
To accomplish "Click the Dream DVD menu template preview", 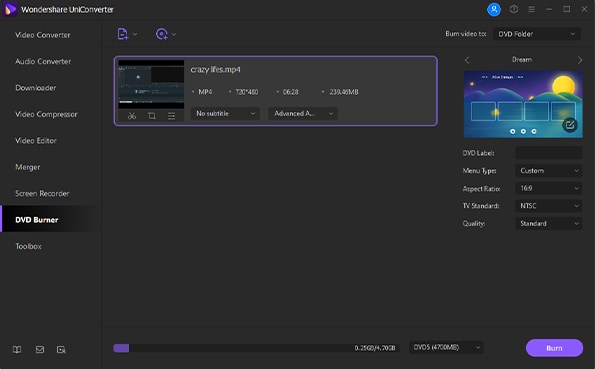I will pyautogui.click(x=523, y=104).
